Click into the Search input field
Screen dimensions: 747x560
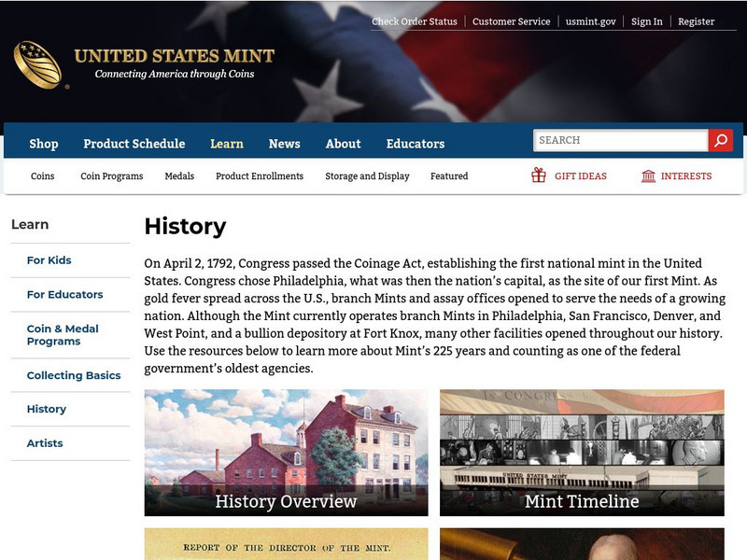pos(621,140)
